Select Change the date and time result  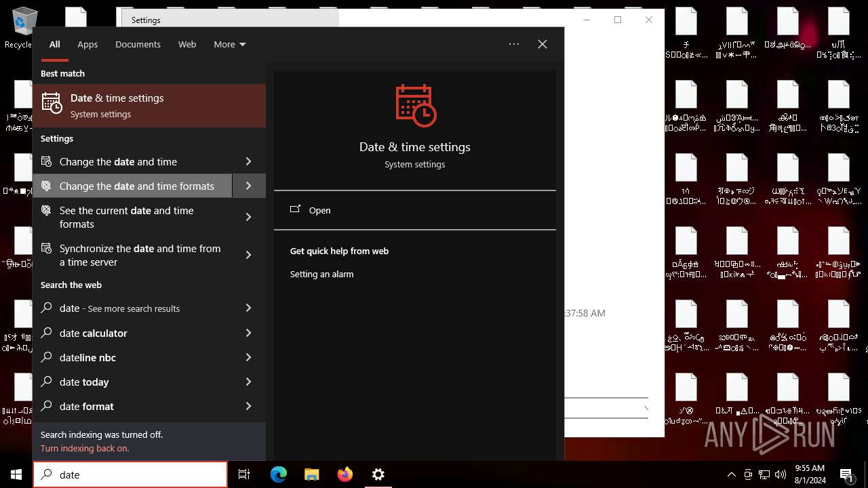click(x=132, y=161)
